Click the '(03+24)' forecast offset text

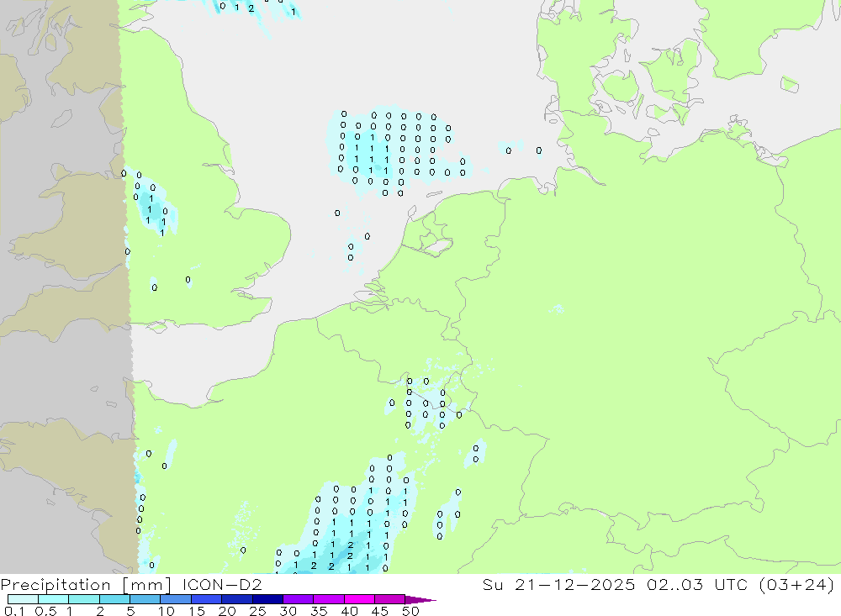[x=796, y=584]
